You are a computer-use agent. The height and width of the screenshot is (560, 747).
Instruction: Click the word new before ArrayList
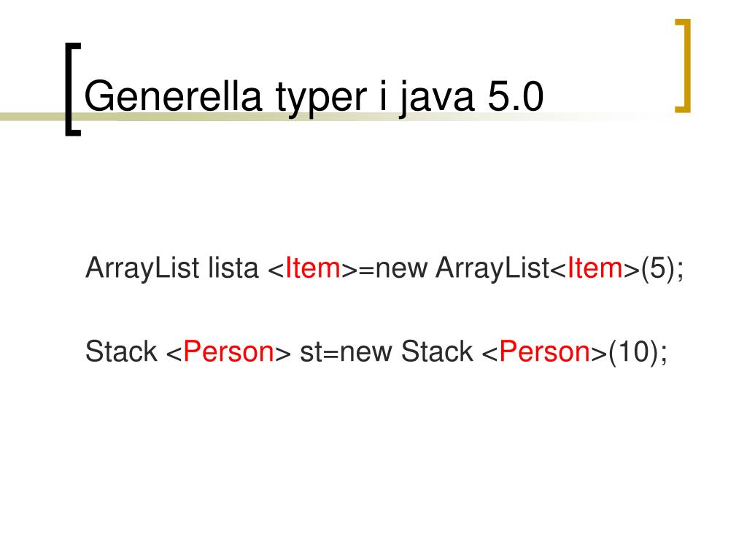click(x=401, y=270)
